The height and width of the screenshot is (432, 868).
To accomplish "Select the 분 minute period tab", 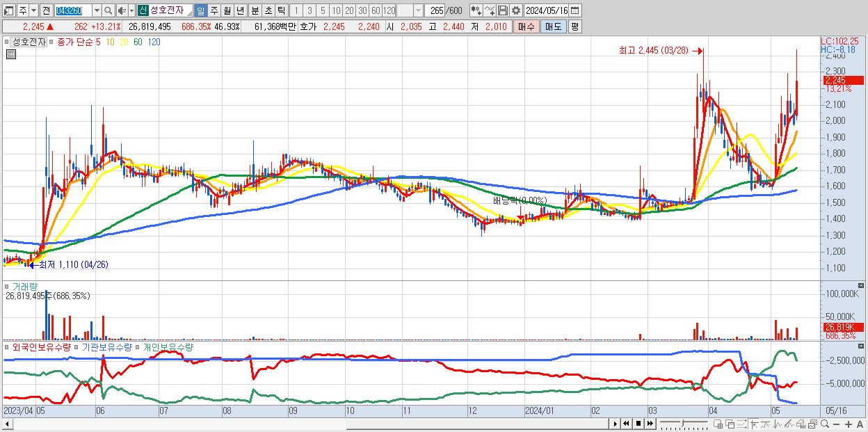I will click(255, 11).
